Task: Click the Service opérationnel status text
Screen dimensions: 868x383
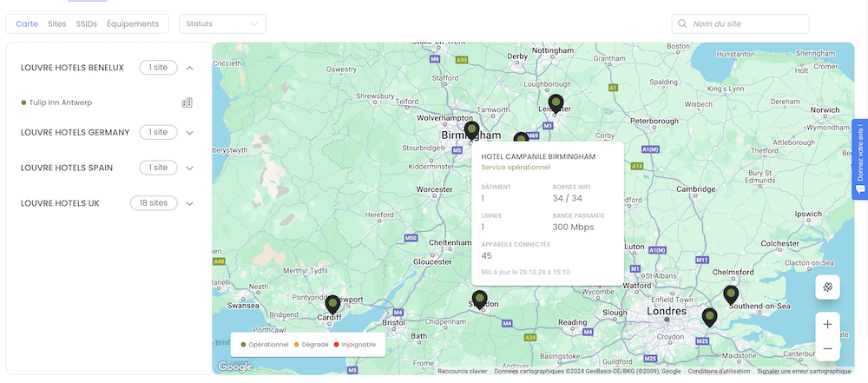Action: 516,167
